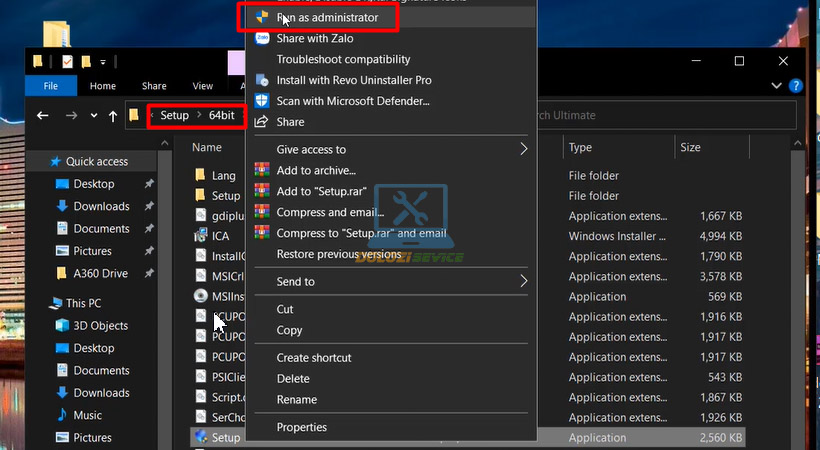820x450 pixels.
Task: Click the Revo Uninstaller Pro icon
Action: point(262,80)
